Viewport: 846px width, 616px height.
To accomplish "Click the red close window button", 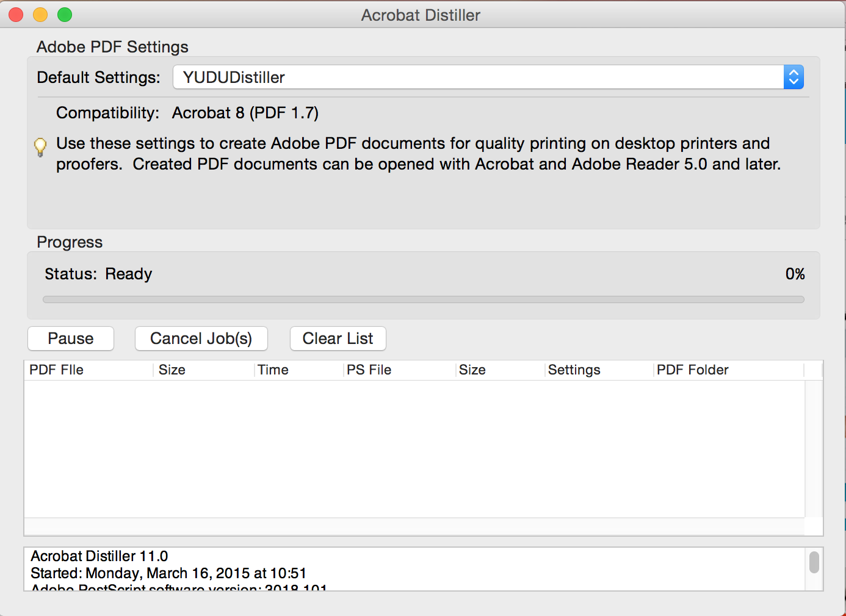I will pos(16,15).
